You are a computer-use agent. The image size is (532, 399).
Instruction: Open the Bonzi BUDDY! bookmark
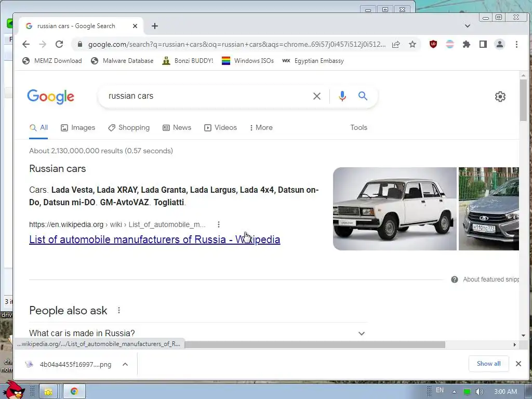click(x=188, y=61)
